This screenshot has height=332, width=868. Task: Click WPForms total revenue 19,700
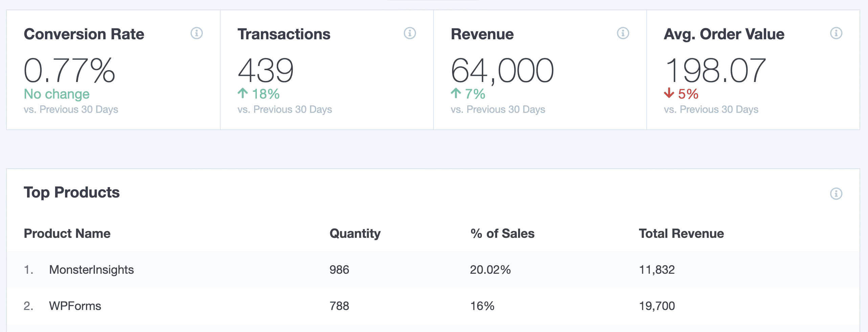pos(657,306)
